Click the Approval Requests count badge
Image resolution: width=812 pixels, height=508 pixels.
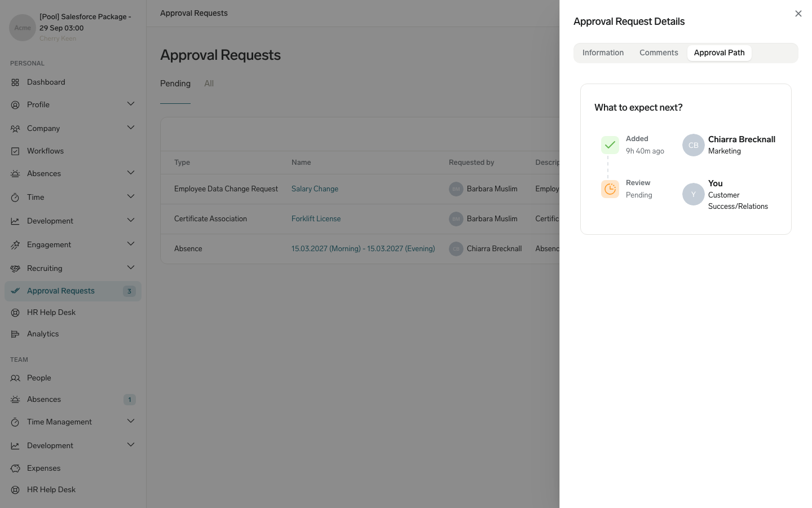point(129,291)
